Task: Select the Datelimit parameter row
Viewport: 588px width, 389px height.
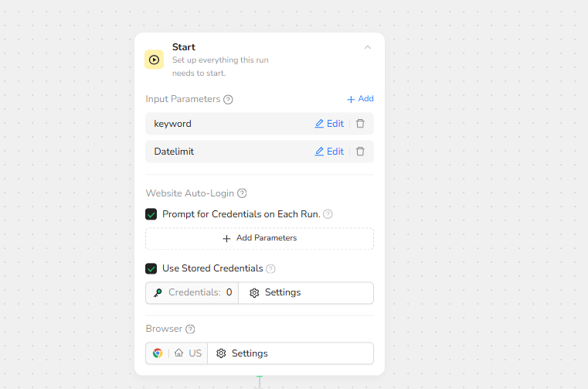Action: point(224,152)
